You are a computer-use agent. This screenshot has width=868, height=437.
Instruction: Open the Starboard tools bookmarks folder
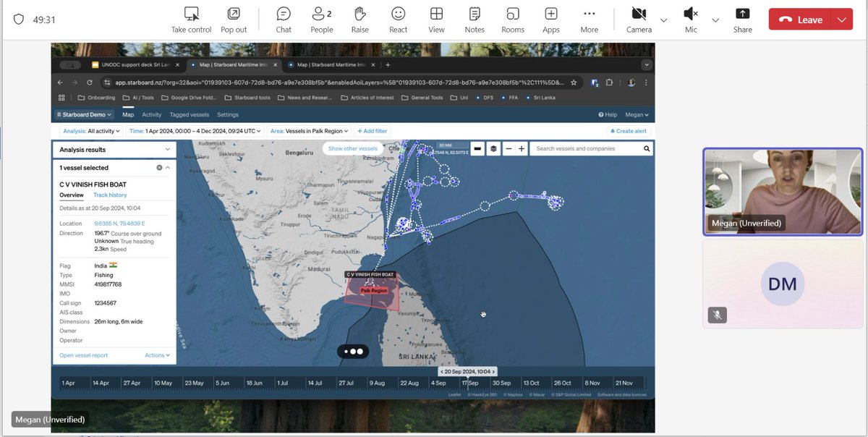pyautogui.click(x=247, y=98)
